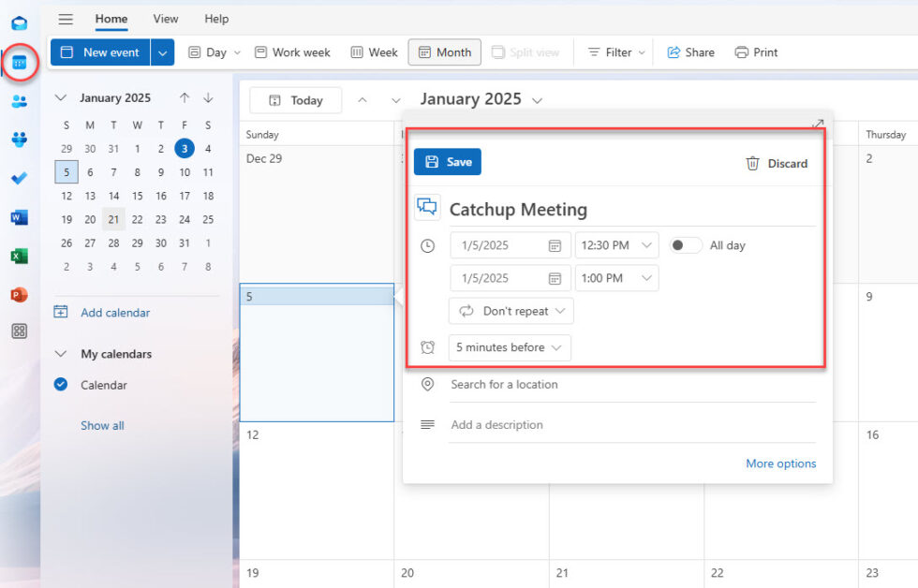Click Search for a location field

click(632, 385)
